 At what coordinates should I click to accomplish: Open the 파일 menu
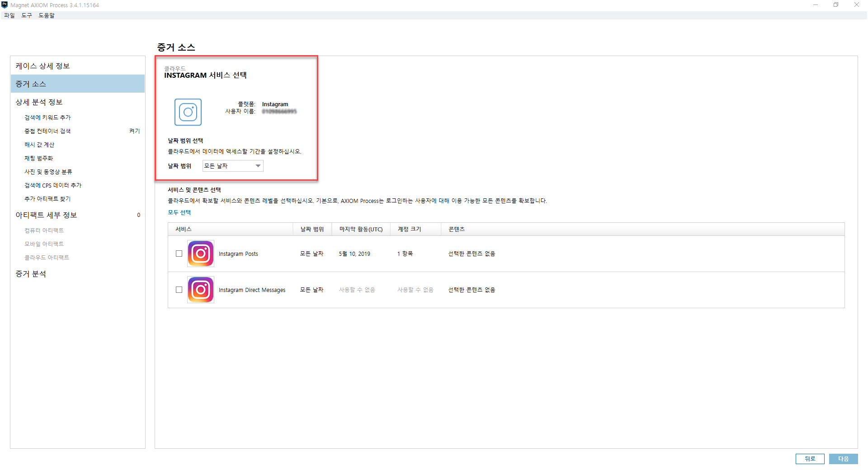click(x=9, y=15)
